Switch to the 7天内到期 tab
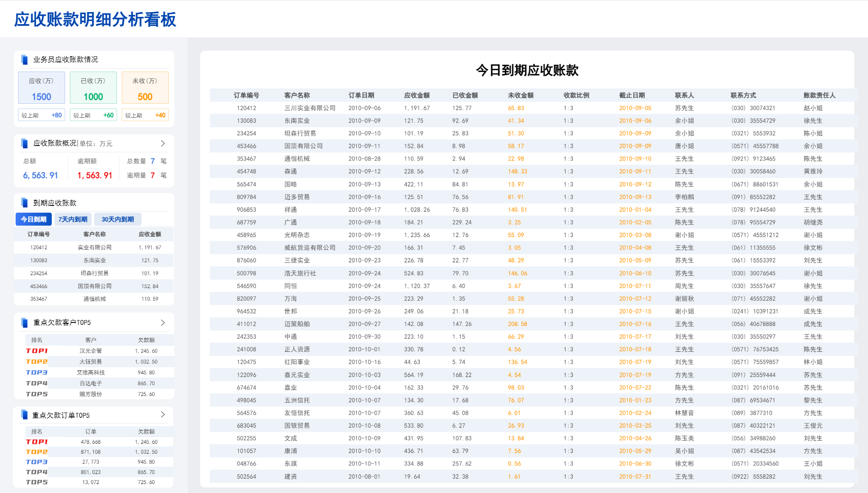The height and width of the screenshot is (493, 868). point(73,219)
